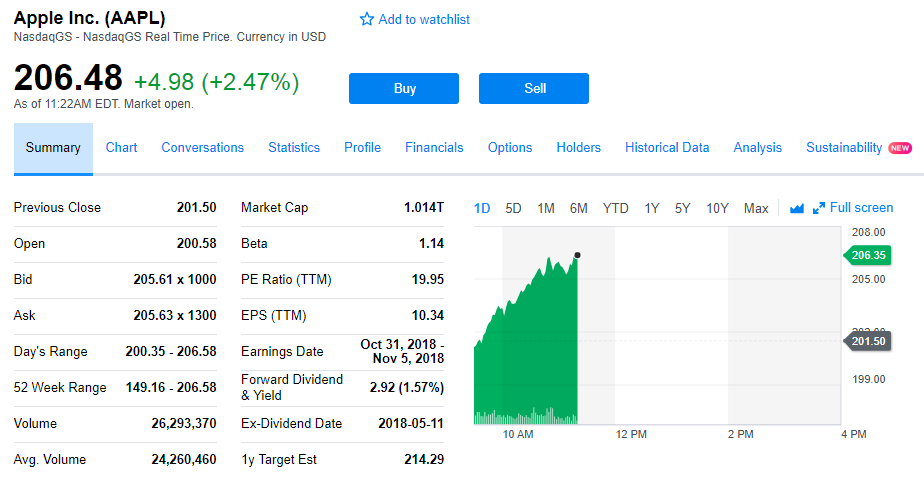This screenshot has height=477, width=924.
Task: Open the Financials tab
Action: (434, 148)
